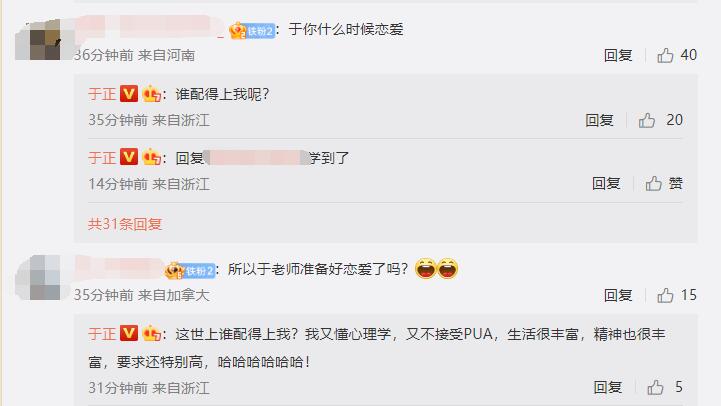Like 于正's reply '谁配得上我呢?'

click(647, 120)
